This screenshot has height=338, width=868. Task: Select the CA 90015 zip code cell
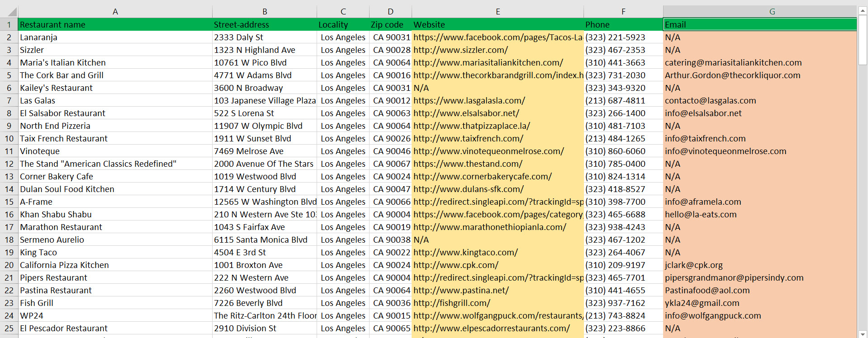click(391, 316)
